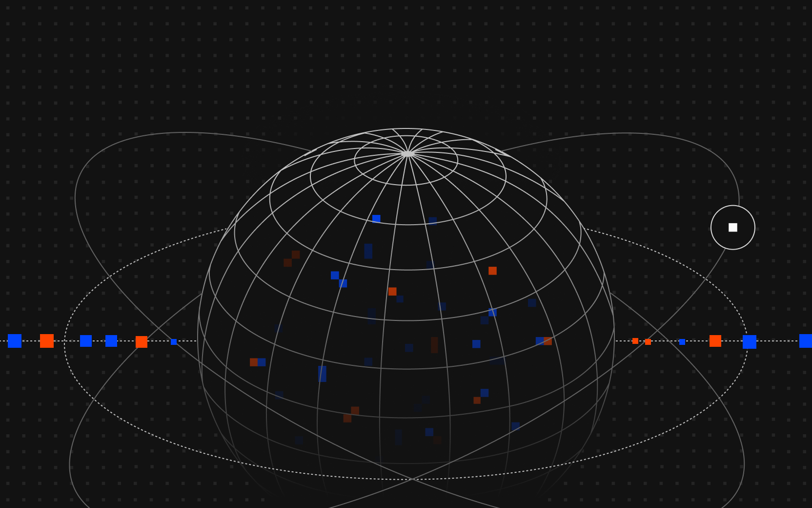This screenshot has width=812, height=508.
Task: Click the circular button with the white square
Action: coord(733,228)
